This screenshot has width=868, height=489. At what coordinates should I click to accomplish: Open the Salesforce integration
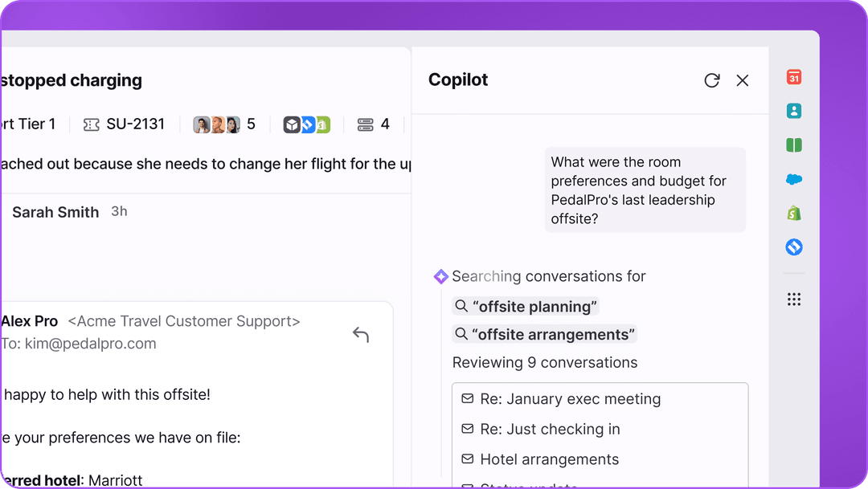(794, 179)
